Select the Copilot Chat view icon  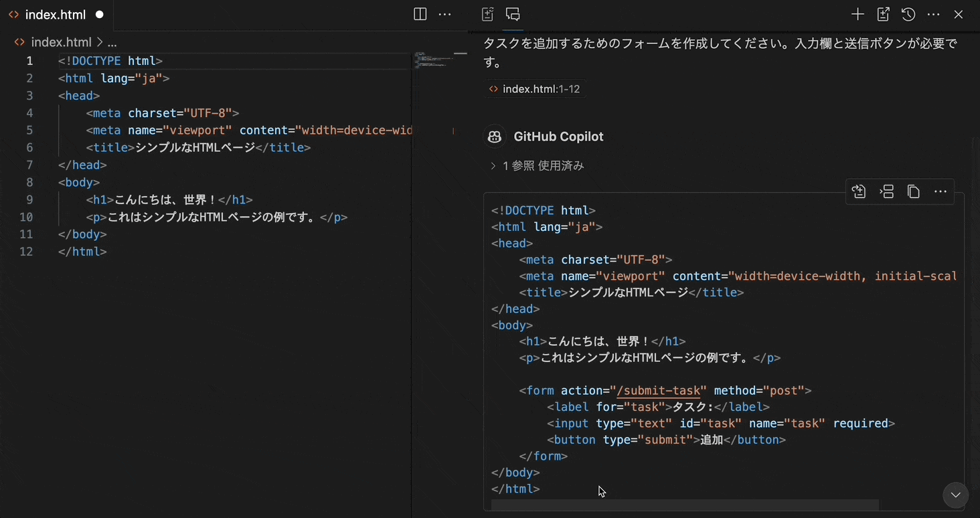[x=513, y=14]
